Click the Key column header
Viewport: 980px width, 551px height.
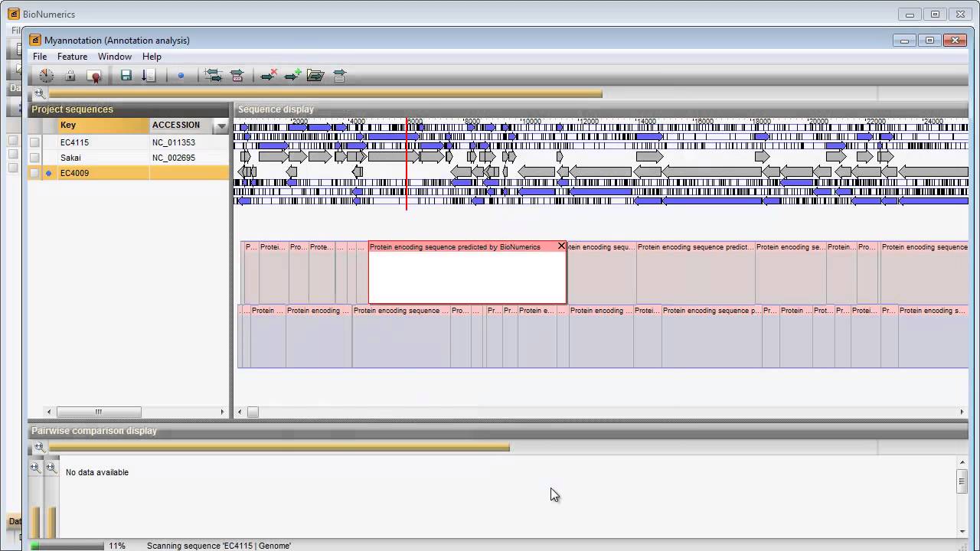pos(103,126)
